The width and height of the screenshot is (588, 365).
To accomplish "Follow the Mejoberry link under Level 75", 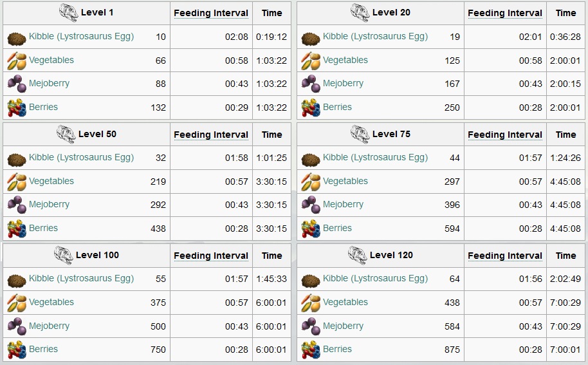I will (x=343, y=205).
